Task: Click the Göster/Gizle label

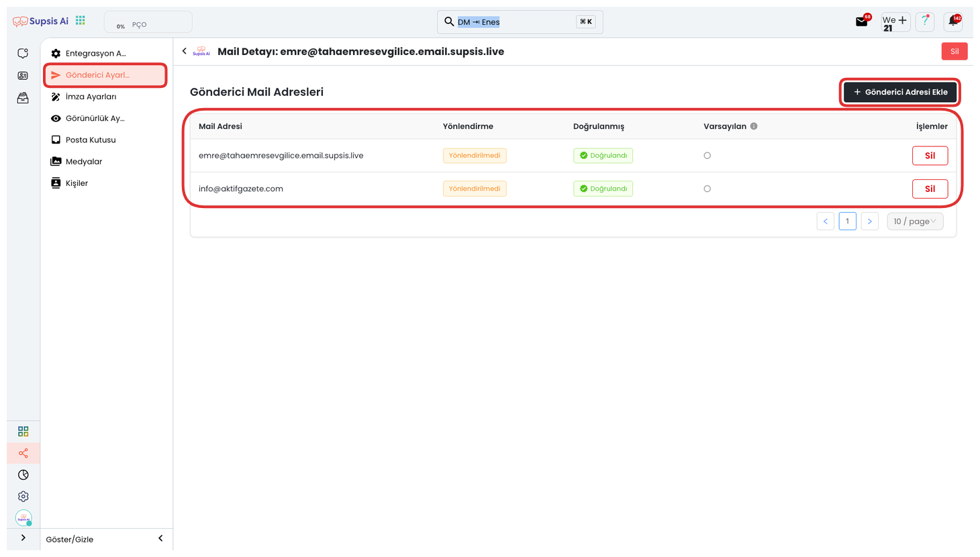Action: click(x=70, y=540)
